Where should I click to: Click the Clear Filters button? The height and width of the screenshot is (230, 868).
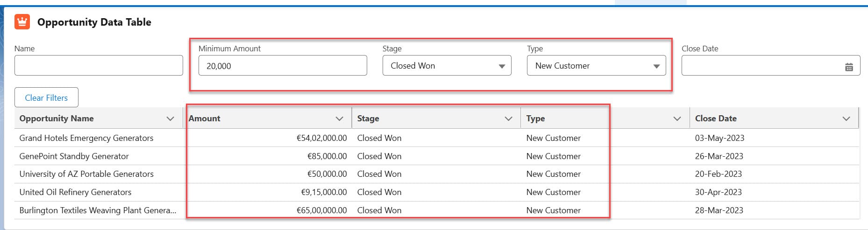click(x=46, y=98)
